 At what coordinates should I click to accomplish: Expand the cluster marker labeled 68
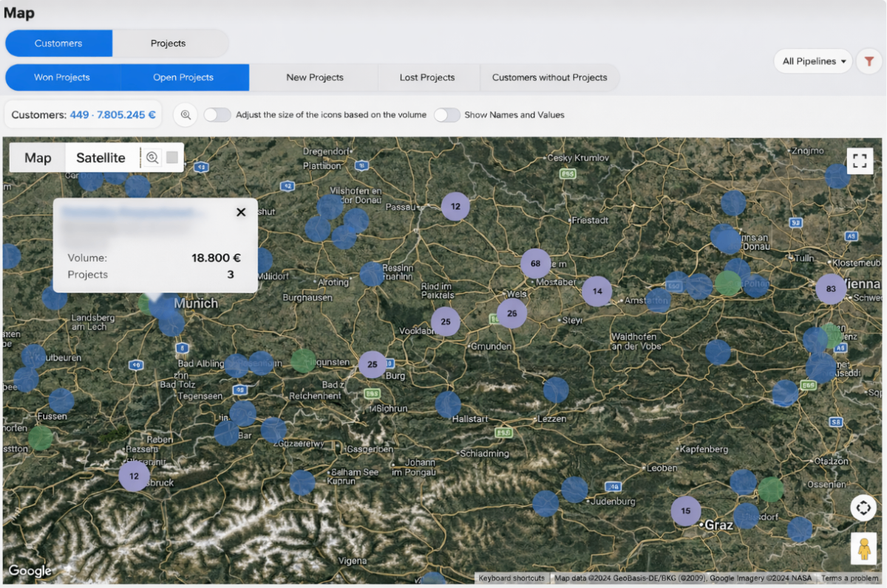[535, 264]
